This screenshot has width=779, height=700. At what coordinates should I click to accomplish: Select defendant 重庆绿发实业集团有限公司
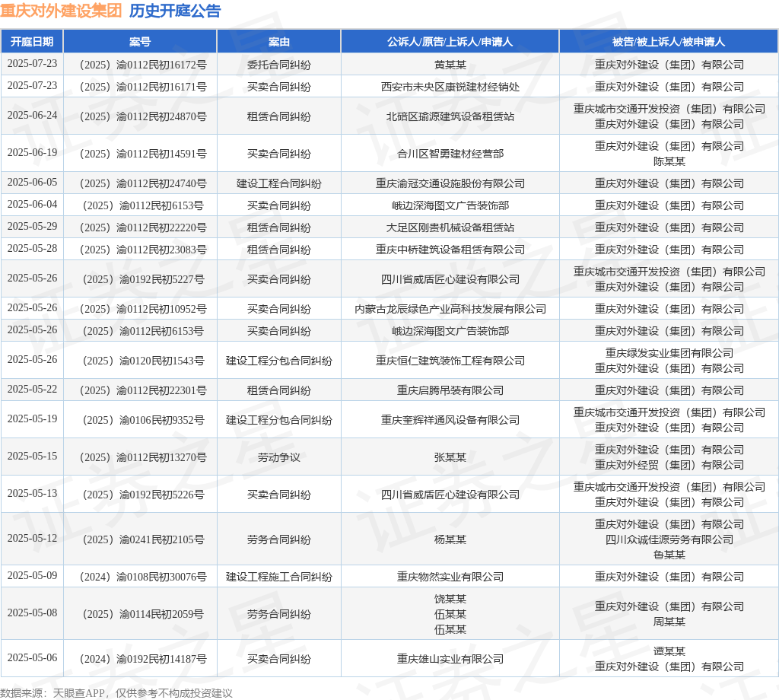coord(669,353)
